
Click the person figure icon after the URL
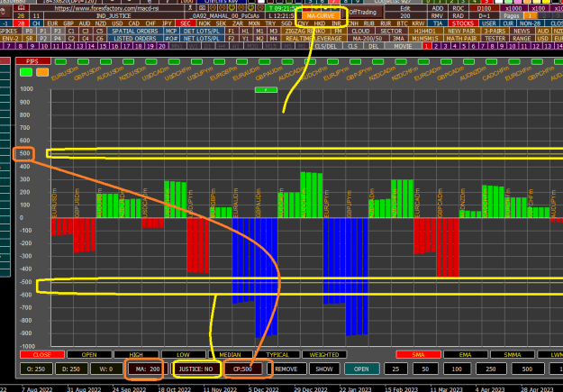tap(190, 8)
